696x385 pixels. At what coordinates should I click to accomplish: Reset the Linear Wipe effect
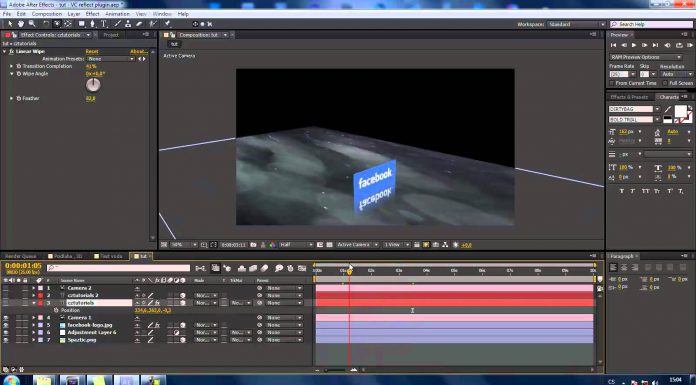click(x=92, y=52)
